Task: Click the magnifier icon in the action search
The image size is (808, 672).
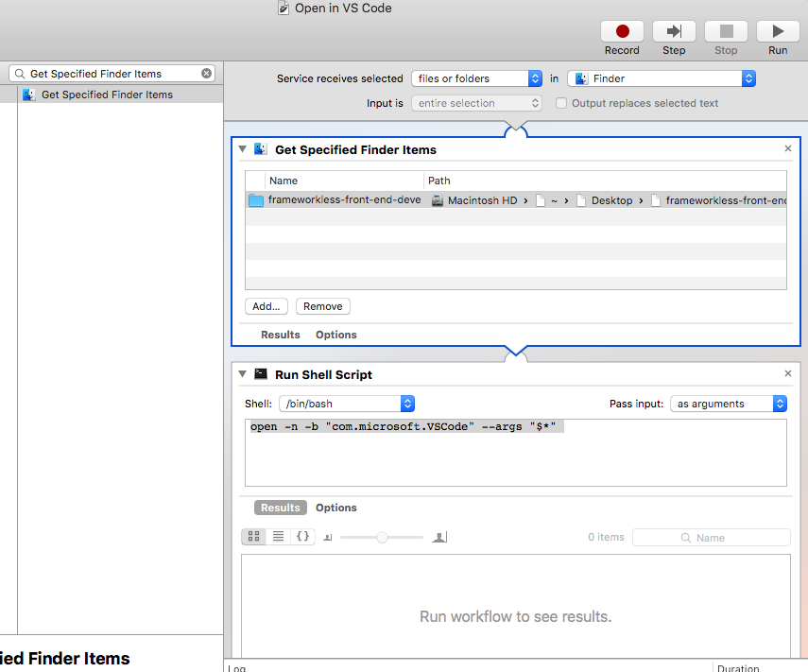Action: [20, 74]
